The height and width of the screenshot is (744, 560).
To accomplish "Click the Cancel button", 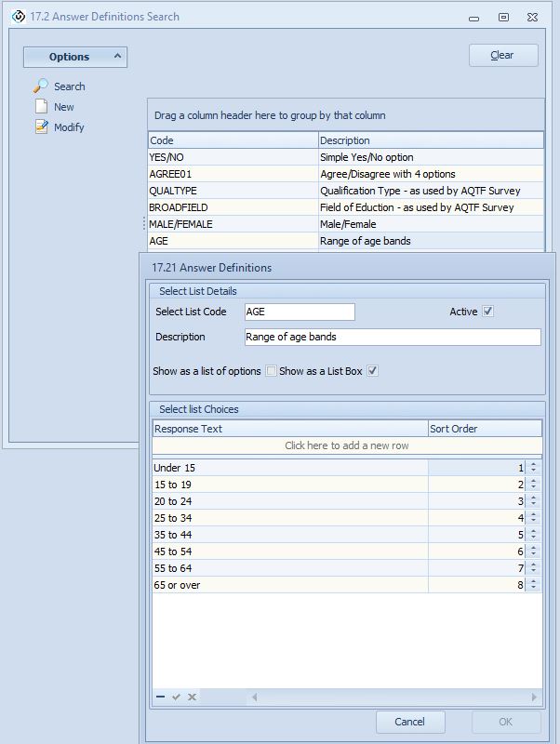I will [x=410, y=722].
